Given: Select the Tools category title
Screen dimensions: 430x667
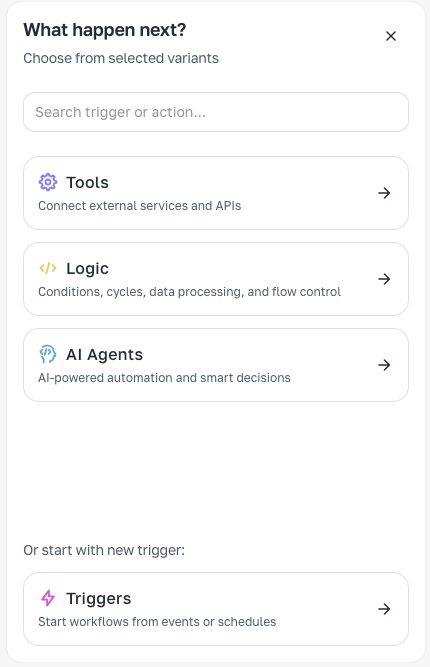Looking at the screenshot, I should [x=87, y=182].
